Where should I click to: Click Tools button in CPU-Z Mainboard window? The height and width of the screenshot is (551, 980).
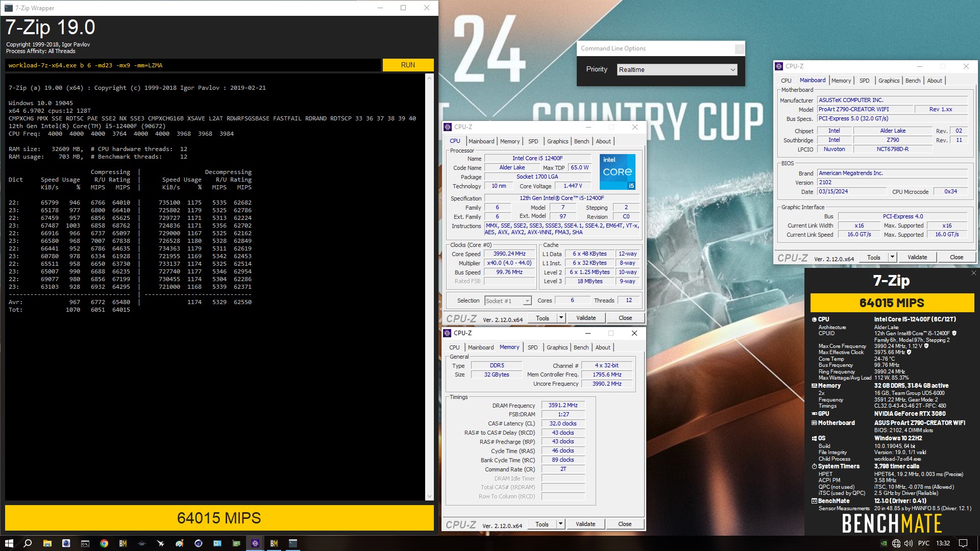874,257
